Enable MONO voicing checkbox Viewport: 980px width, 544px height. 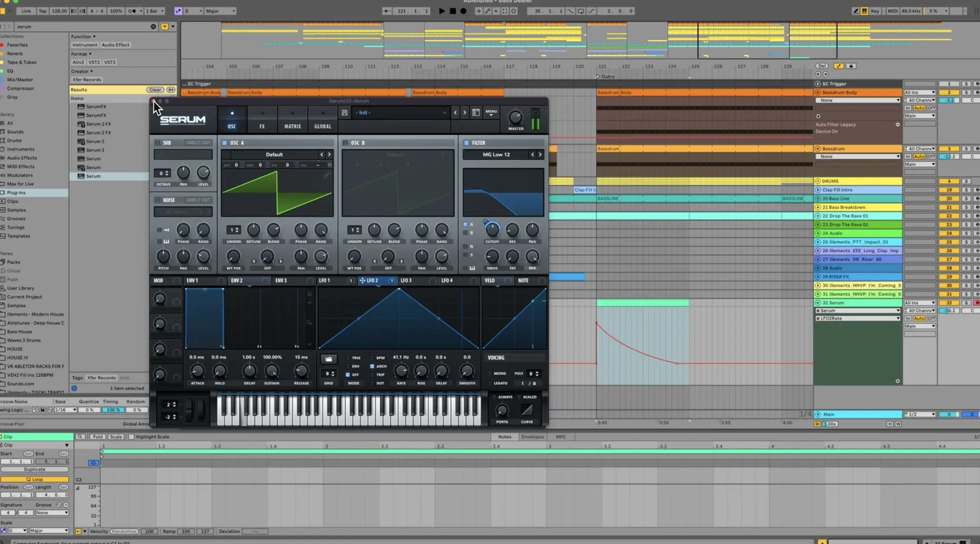(489, 374)
